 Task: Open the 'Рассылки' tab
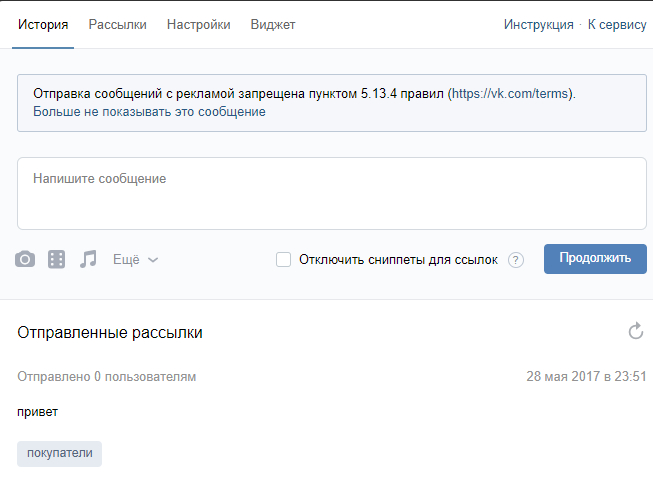click(x=117, y=25)
